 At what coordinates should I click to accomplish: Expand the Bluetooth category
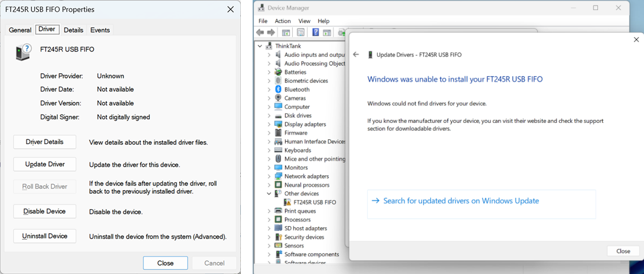269,89
